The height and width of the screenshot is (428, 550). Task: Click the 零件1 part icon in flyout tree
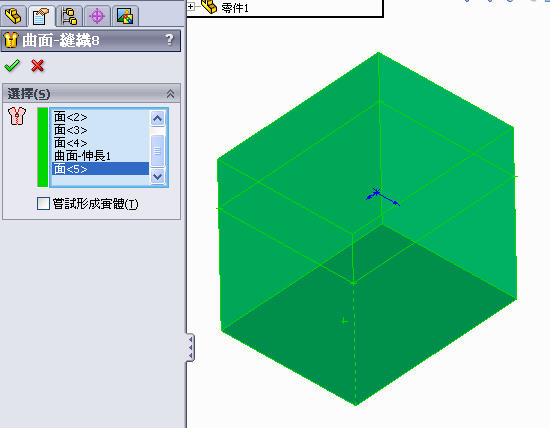pyautogui.click(x=209, y=6)
